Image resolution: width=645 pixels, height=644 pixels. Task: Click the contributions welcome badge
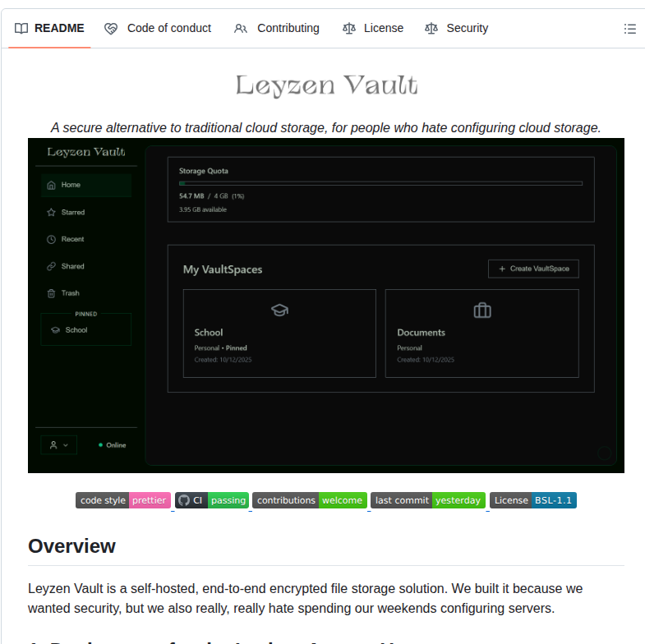(x=309, y=500)
